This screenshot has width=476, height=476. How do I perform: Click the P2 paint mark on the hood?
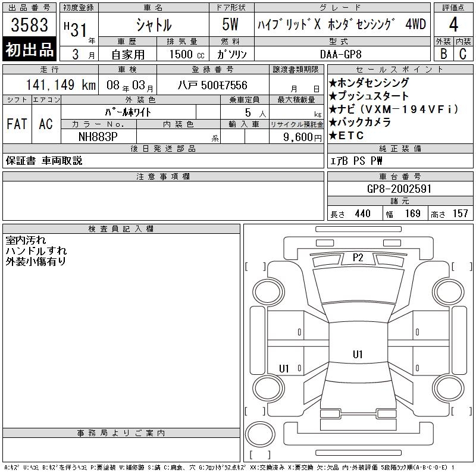358,257
